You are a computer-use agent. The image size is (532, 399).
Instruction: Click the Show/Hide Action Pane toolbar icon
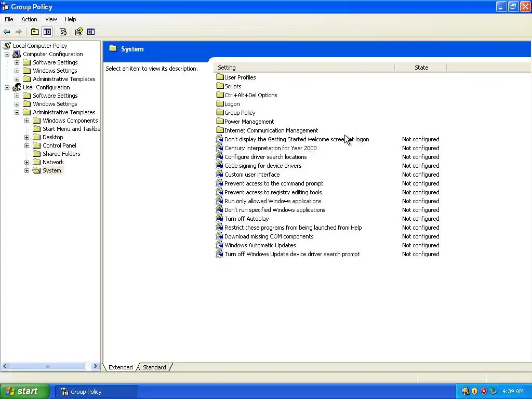91,32
